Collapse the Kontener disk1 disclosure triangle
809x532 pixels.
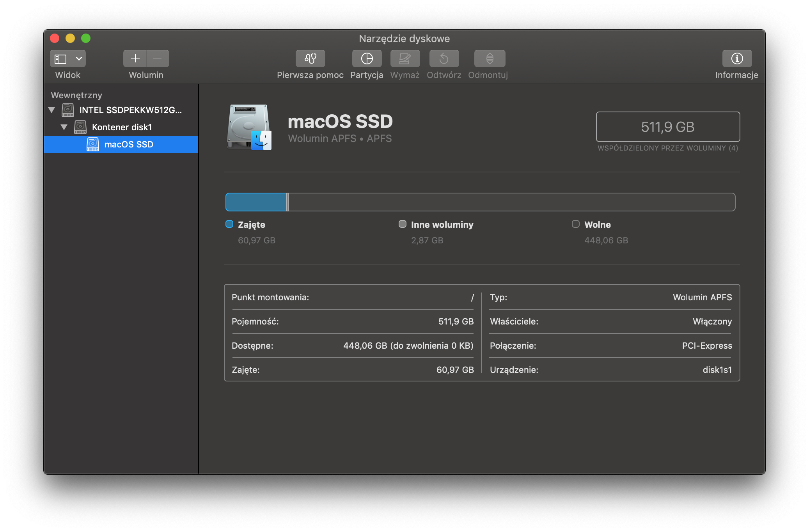[64, 127]
